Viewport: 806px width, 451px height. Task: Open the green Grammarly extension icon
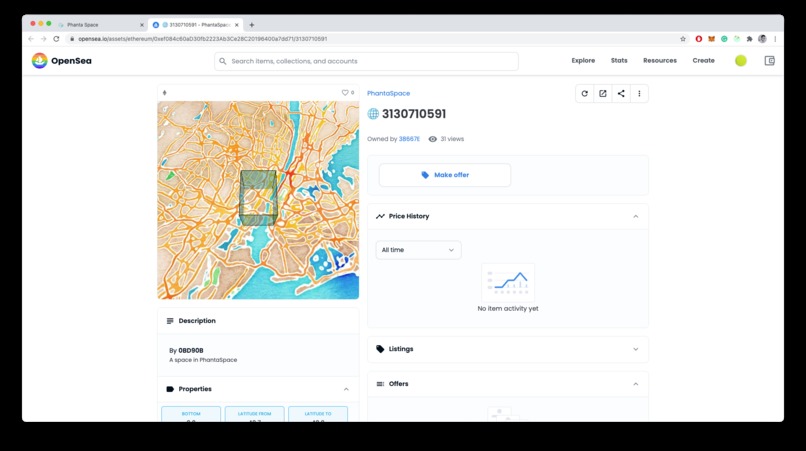(724, 39)
